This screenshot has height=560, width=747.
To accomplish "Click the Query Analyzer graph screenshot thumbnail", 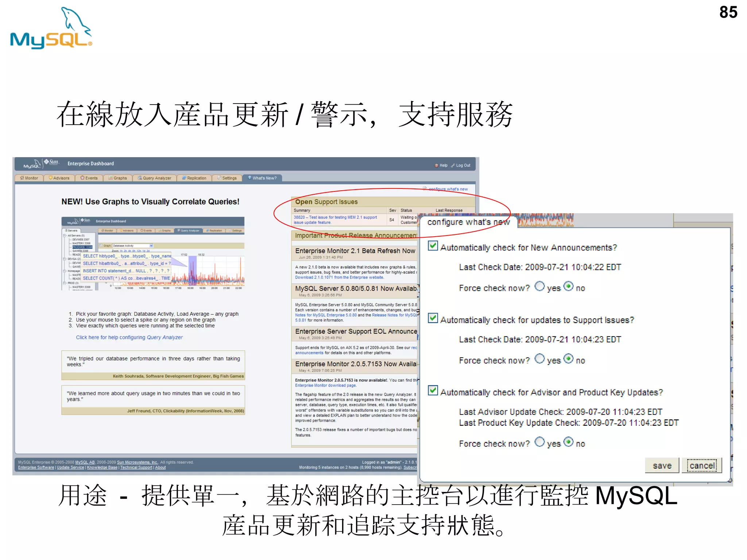I will 153,253.
